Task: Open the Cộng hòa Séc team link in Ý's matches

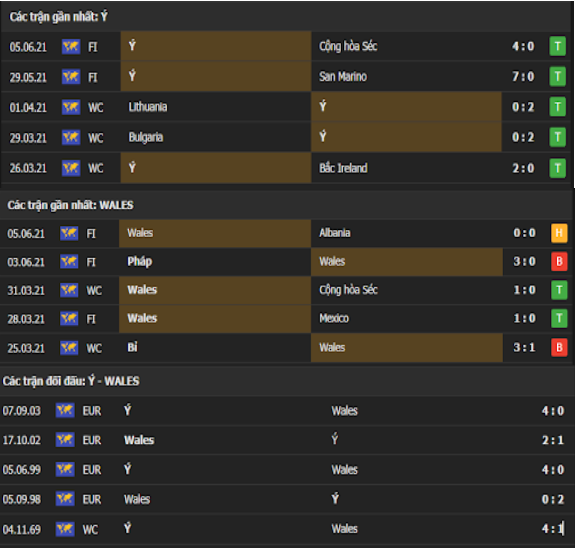Action: 348,46
